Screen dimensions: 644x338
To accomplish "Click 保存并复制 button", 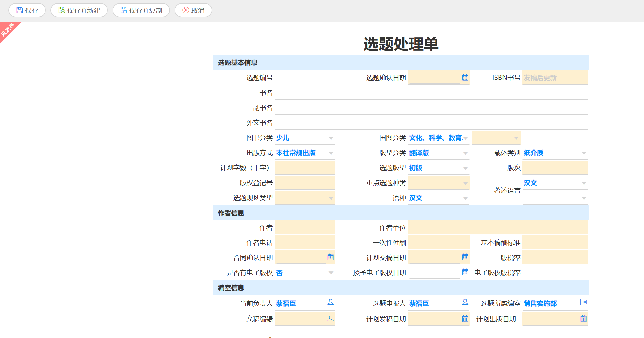I will 141,10.
